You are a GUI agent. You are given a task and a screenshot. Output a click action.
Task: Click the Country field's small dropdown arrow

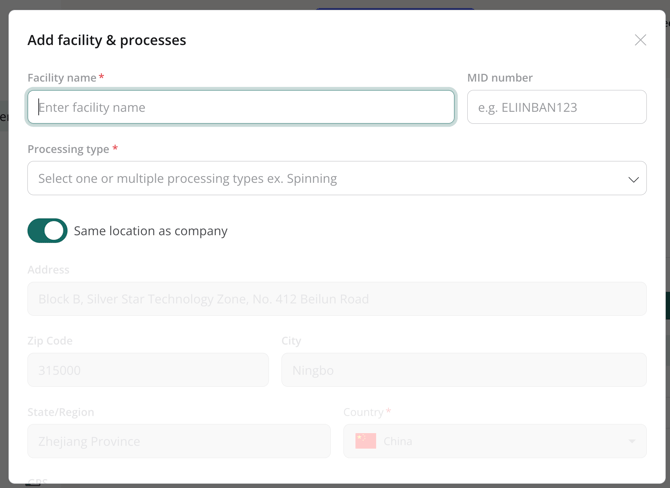click(x=632, y=441)
